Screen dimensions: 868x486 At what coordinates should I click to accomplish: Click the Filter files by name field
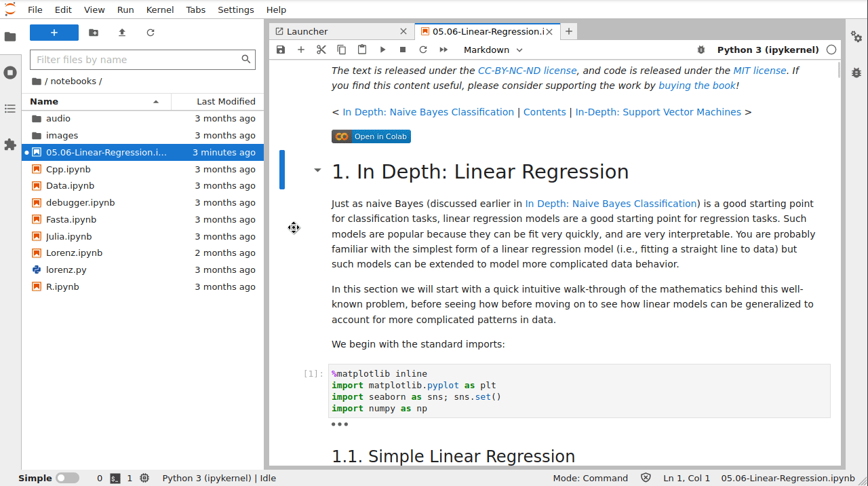tap(136, 60)
